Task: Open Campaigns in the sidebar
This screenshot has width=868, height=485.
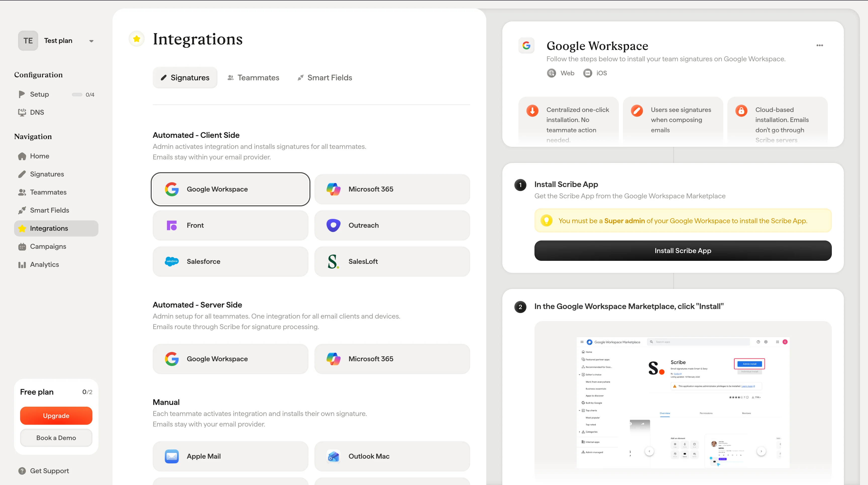Action: pyautogui.click(x=56, y=247)
